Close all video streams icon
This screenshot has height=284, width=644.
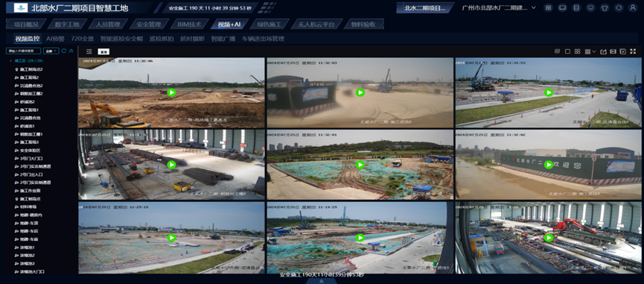(623, 51)
